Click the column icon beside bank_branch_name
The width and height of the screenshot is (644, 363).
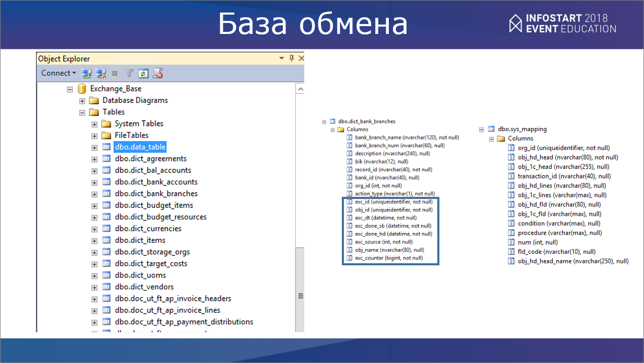(x=350, y=137)
